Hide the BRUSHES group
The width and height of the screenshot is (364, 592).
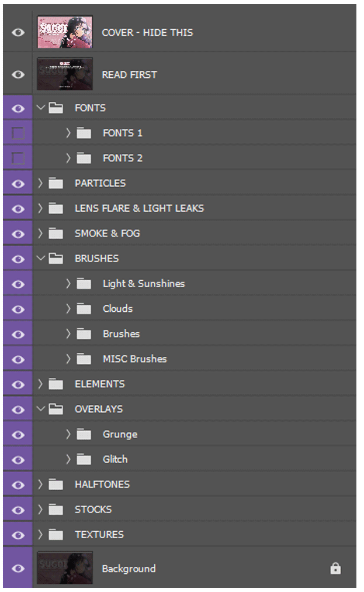(18, 259)
